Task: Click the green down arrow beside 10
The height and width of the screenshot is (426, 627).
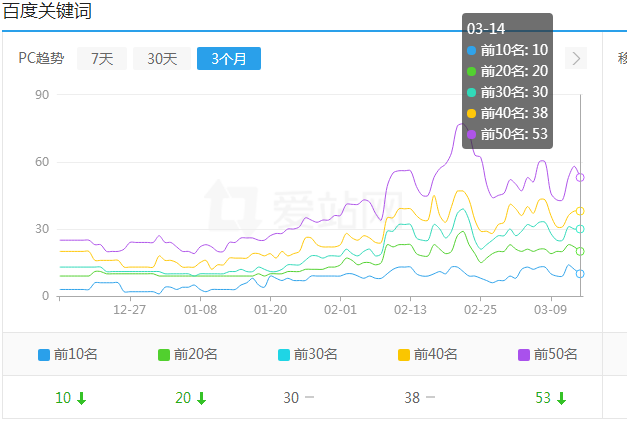Action: 82,398
